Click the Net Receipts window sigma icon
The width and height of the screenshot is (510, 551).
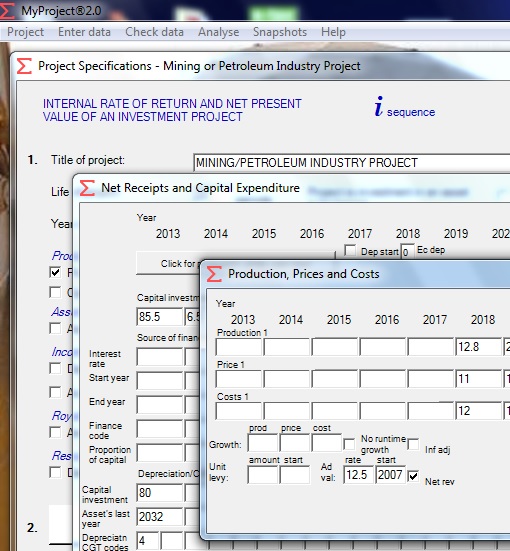pos(87,188)
